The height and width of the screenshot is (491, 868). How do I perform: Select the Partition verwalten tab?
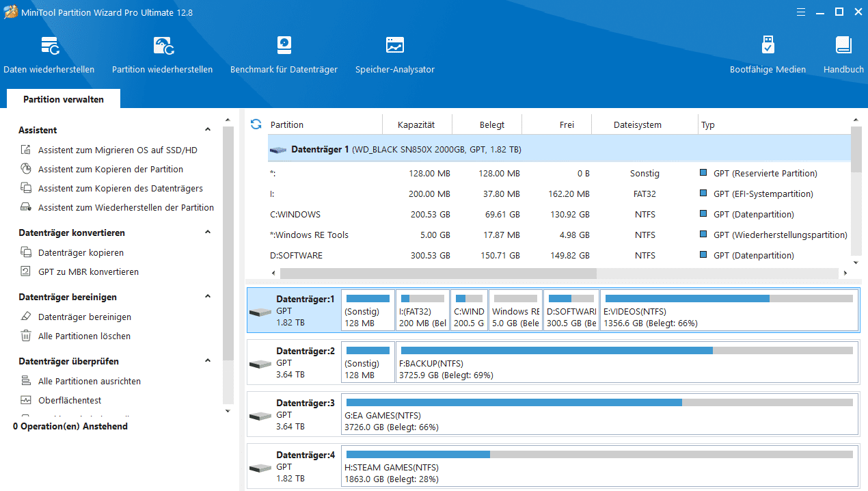tap(64, 99)
